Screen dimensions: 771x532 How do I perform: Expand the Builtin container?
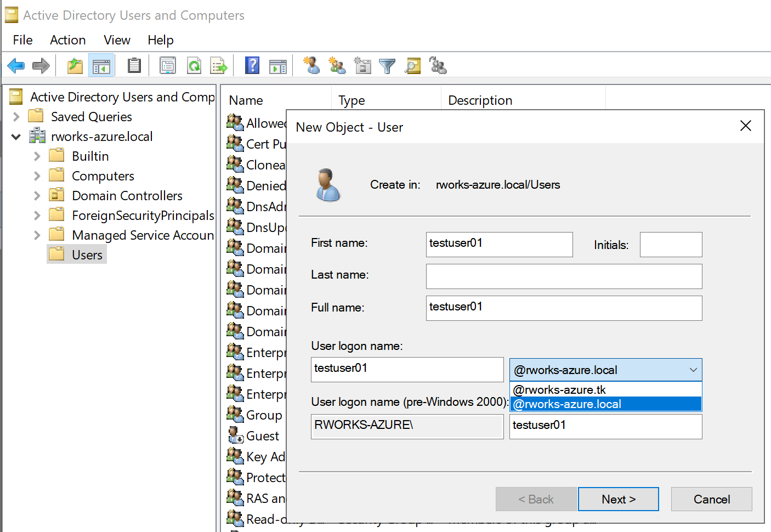(37, 156)
